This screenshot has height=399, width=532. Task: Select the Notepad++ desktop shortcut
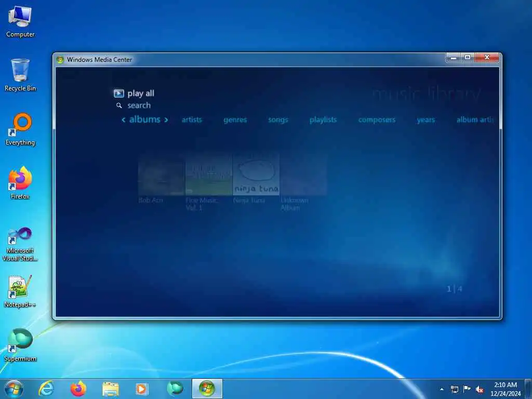point(20,292)
